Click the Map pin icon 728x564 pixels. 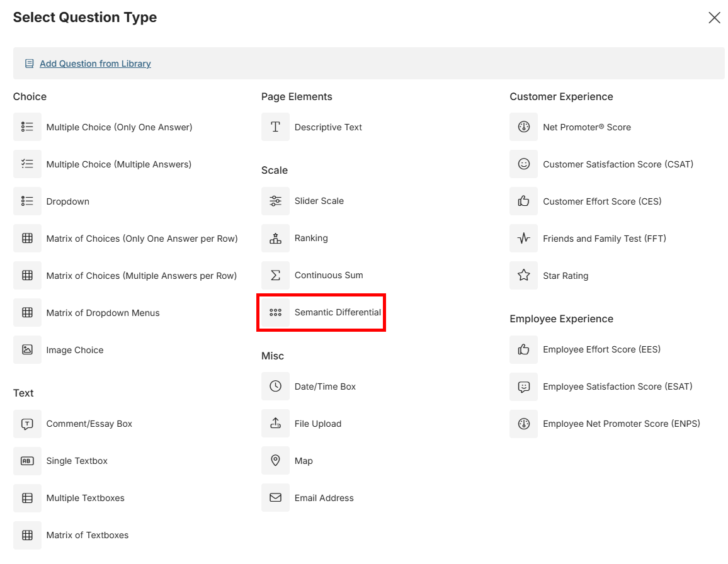tap(275, 461)
